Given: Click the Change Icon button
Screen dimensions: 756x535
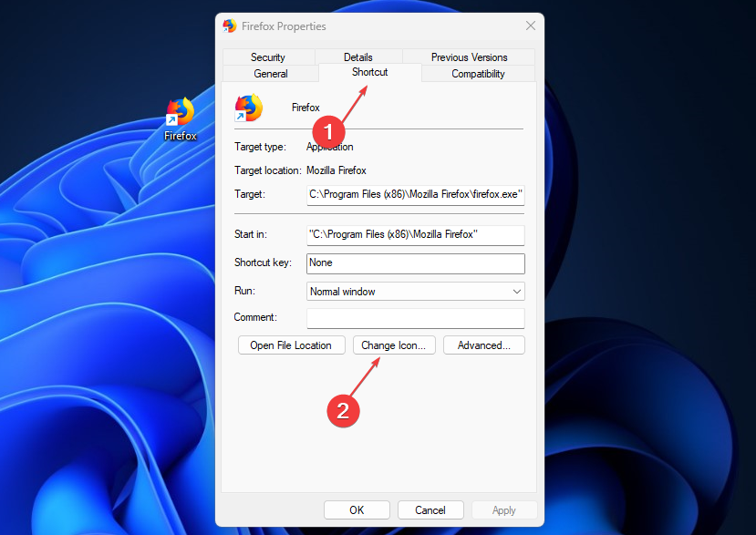Looking at the screenshot, I should tap(394, 345).
